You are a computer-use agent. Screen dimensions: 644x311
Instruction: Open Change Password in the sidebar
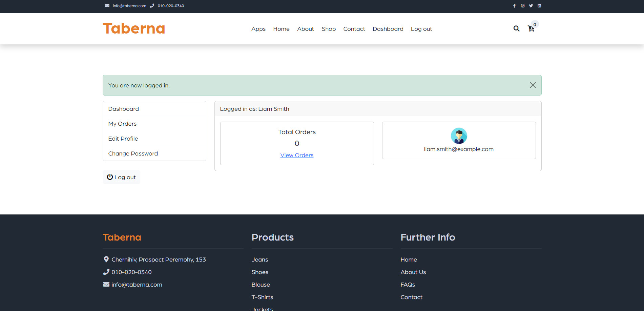click(133, 153)
